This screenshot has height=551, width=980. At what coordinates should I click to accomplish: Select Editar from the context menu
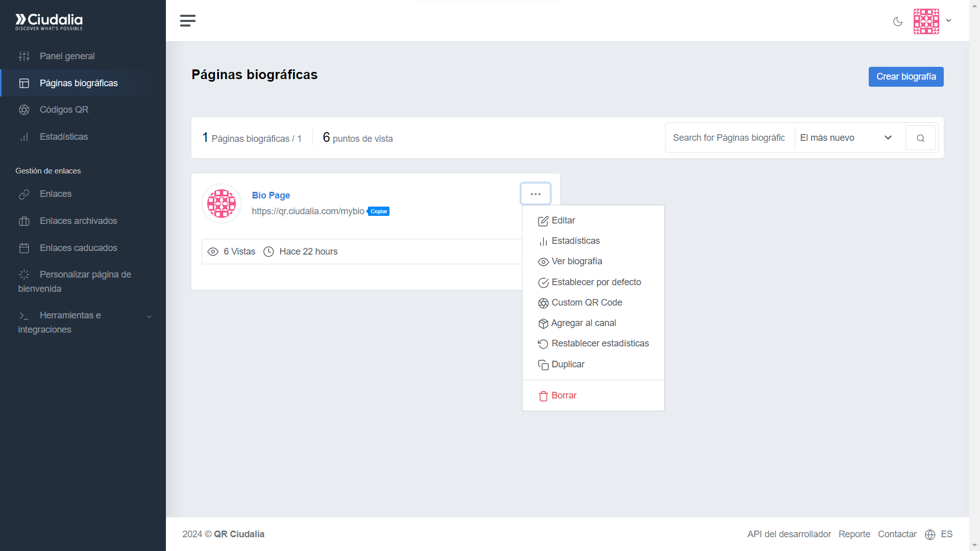tap(563, 220)
